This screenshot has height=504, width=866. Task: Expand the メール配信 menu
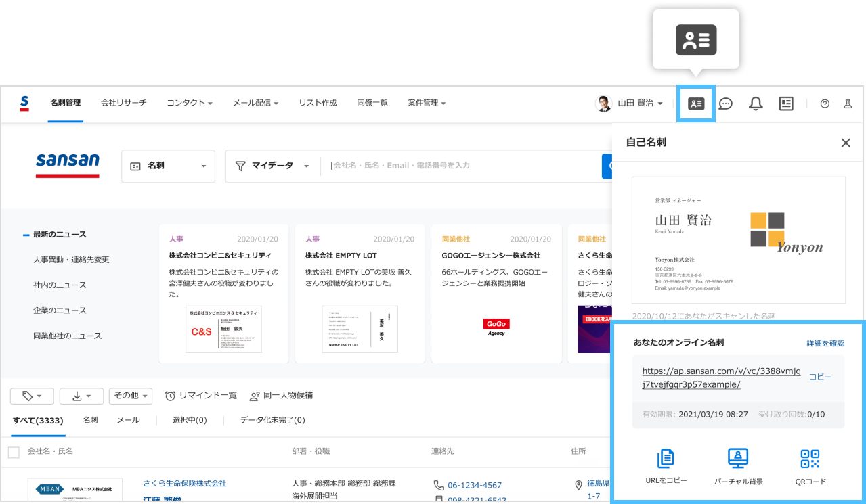coord(255,103)
